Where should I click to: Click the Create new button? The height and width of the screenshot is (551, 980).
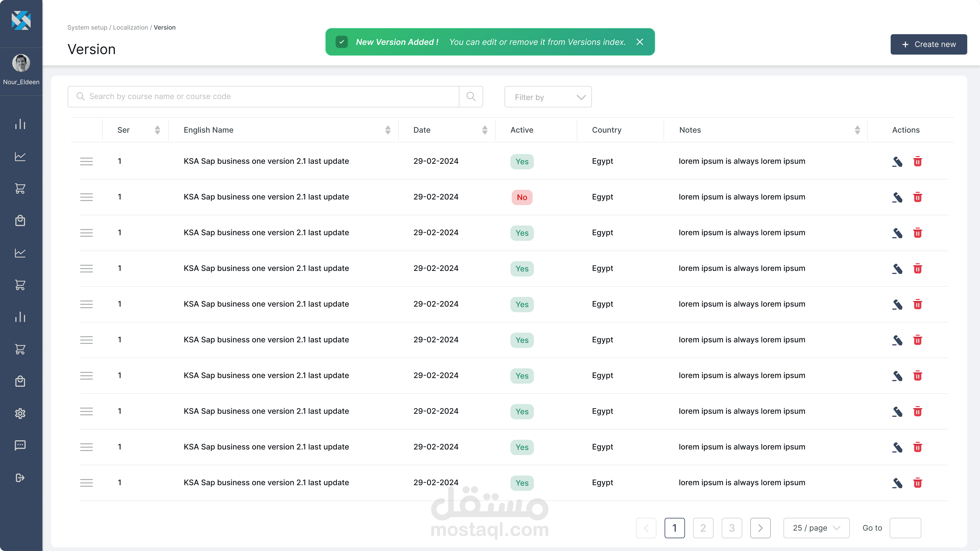(x=928, y=44)
